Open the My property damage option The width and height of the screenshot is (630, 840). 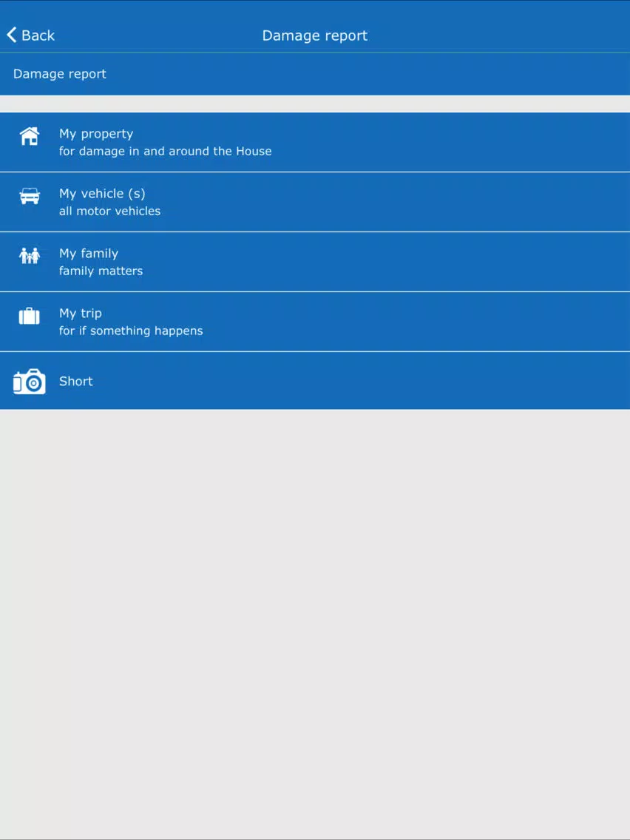(315, 142)
